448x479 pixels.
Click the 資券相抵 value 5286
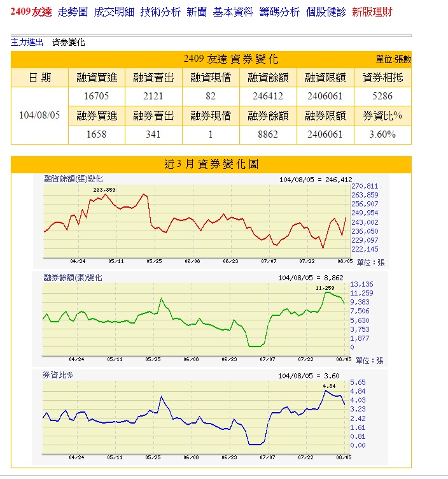tap(382, 96)
